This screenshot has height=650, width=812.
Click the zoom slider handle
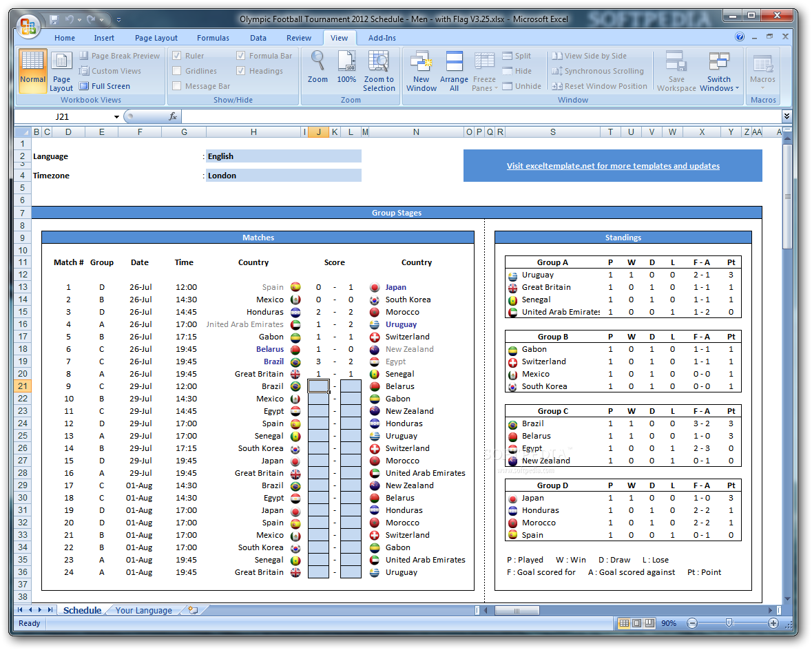[729, 623]
